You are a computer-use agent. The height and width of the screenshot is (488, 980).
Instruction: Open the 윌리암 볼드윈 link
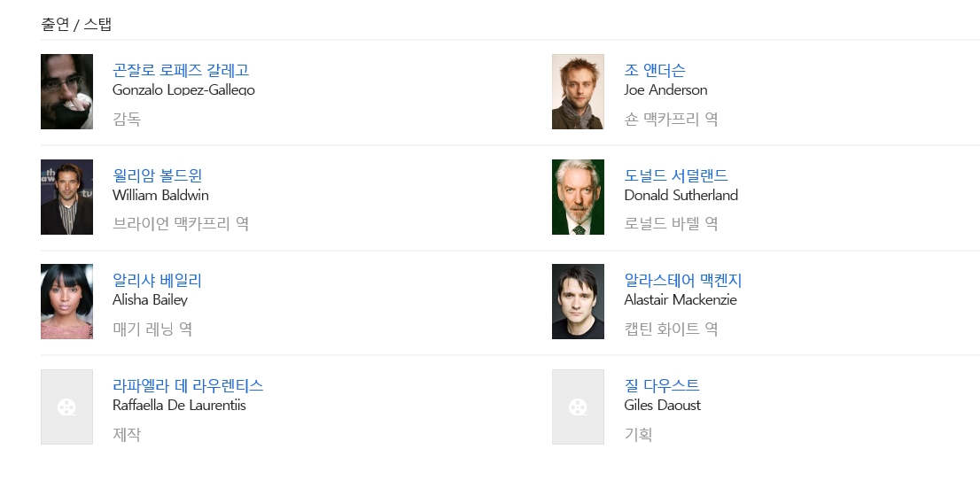pos(158,175)
